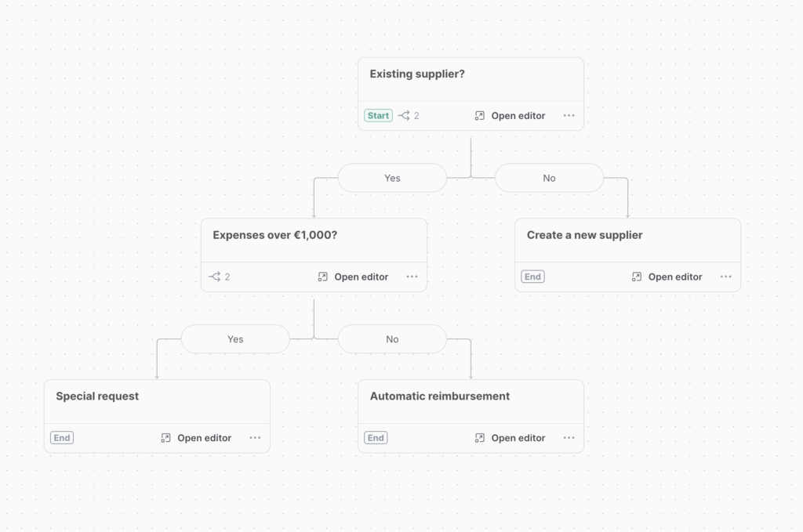803x532 pixels.
Task: Select the Yes branch leading to Special request
Action: click(x=235, y=339)
